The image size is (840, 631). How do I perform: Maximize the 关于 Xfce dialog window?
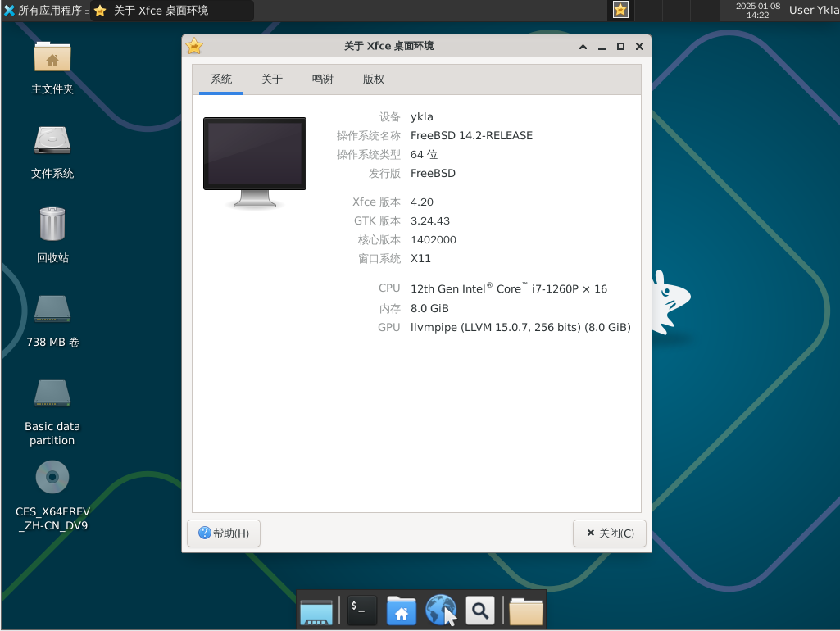620,47
